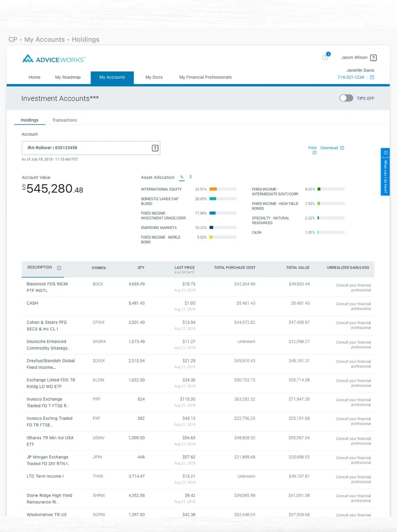Click the LTD Term Income I holding
This screenshot has width=397, height=532.
coord(45,476)
